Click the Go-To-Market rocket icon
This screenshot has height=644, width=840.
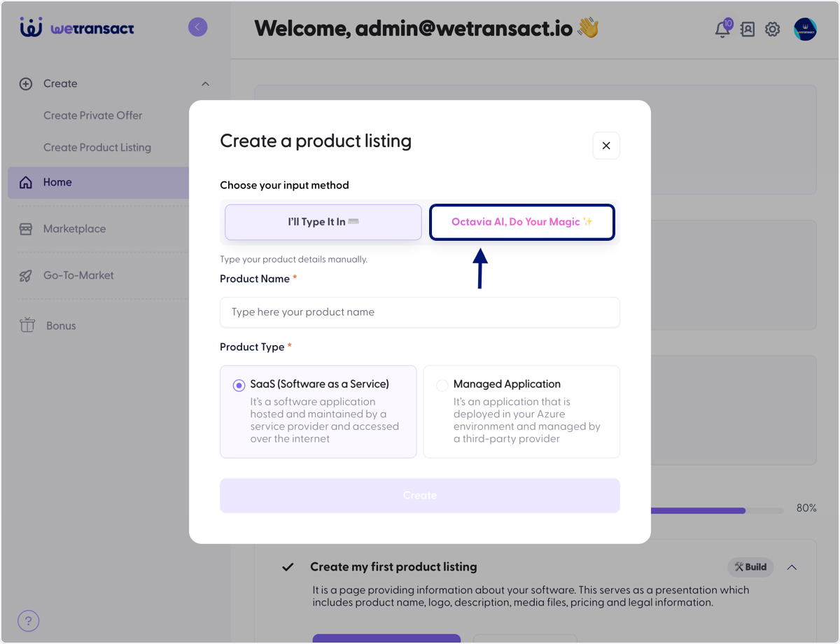(x=26, y=276)
